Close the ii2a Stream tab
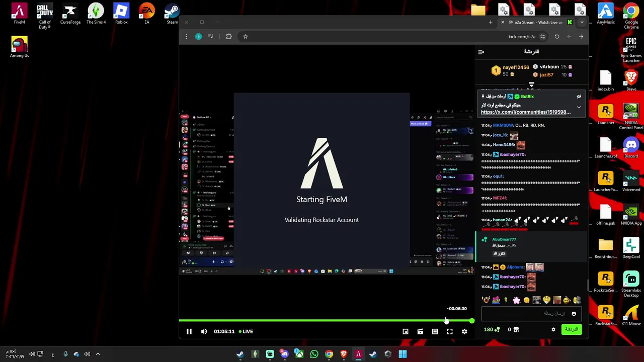 click(503, 22)
